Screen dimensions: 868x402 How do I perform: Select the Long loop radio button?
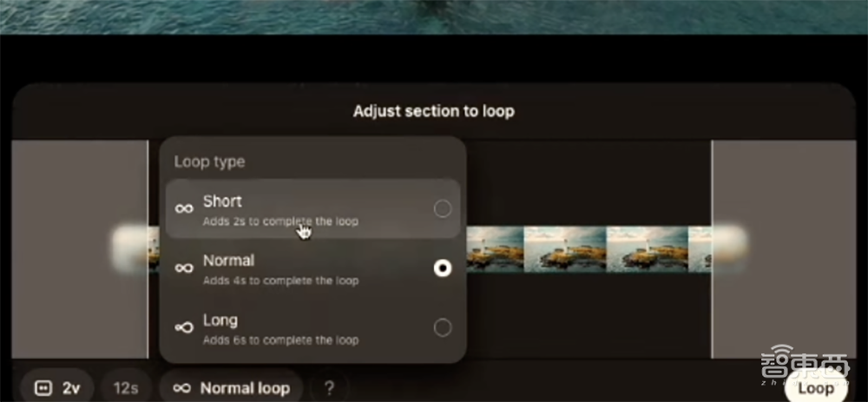[x=443, y=328]
